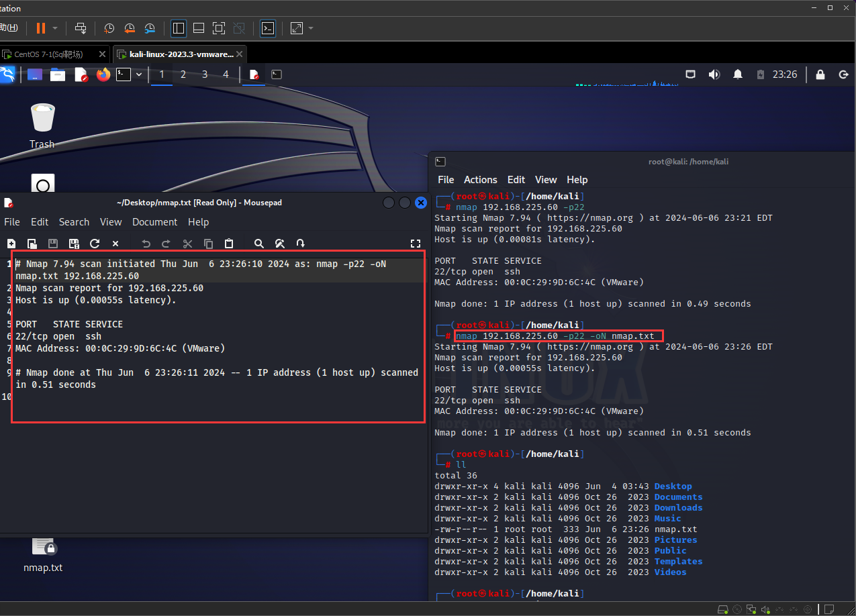The width and height of the screenshot is (856, 616).
Task: Open nmap.txt desktop file icon
Action: click(x=43, y=554)
